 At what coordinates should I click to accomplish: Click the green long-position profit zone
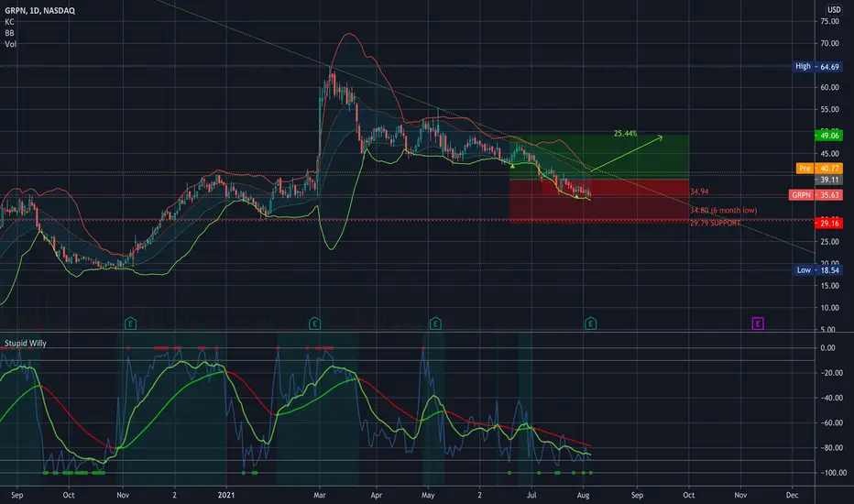pos(599,158)
